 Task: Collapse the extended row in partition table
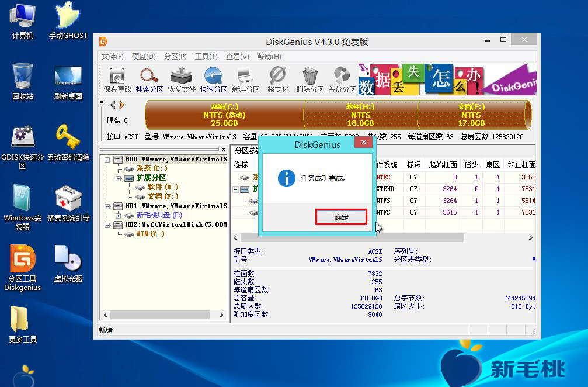point(236,189)
